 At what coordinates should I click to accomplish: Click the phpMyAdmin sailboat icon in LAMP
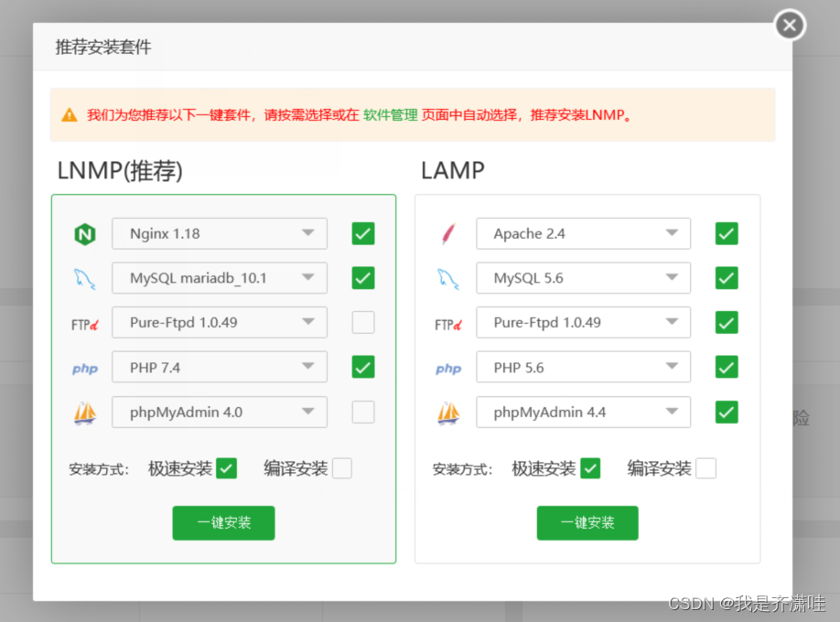point(448,413)
